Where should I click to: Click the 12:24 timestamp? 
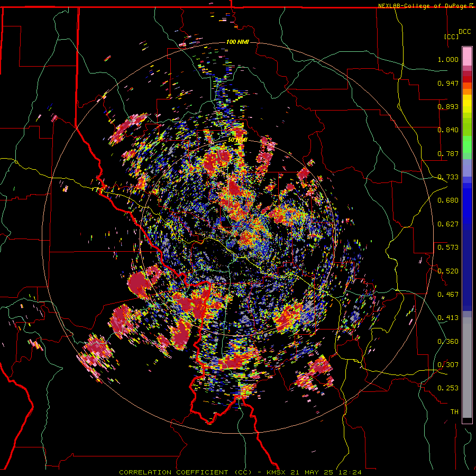click(350, 472)
